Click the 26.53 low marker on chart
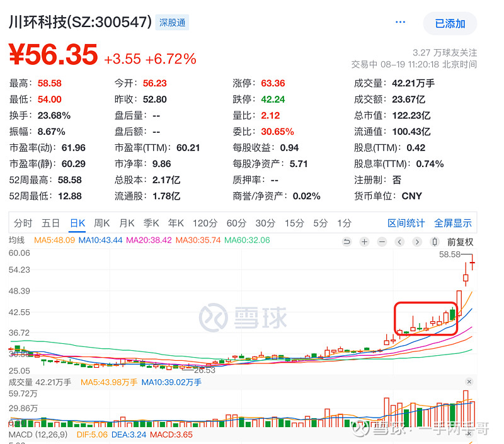The width and height of the screenshot is (504, 444). tap(204, 370)
